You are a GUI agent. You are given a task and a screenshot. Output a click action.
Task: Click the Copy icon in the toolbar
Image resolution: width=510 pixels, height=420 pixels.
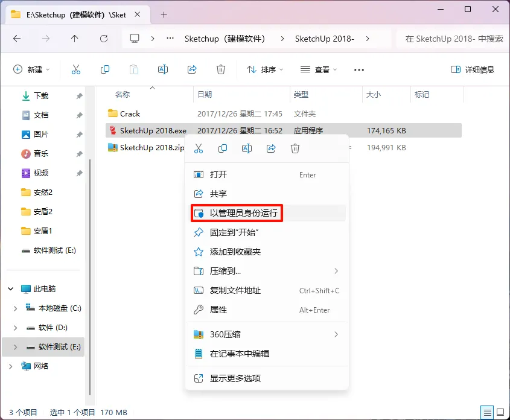pos(105,69)
